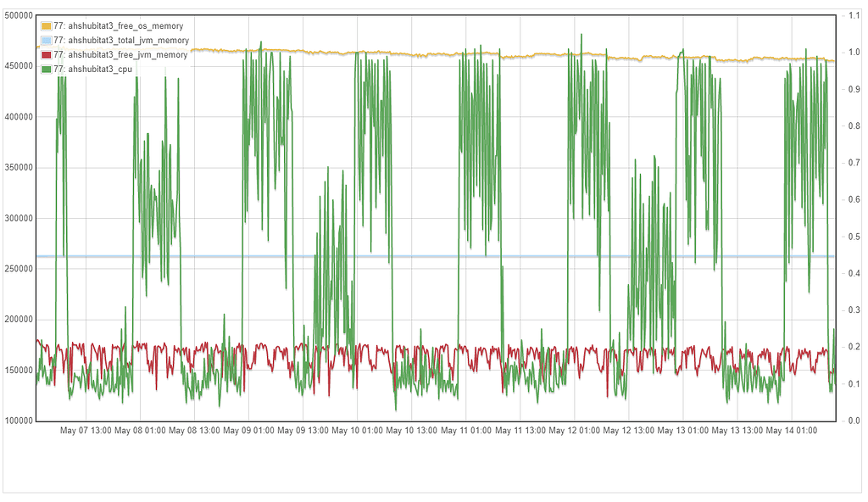Toggle the total_jvm_memory legend entry off

[x=123, y=40]
